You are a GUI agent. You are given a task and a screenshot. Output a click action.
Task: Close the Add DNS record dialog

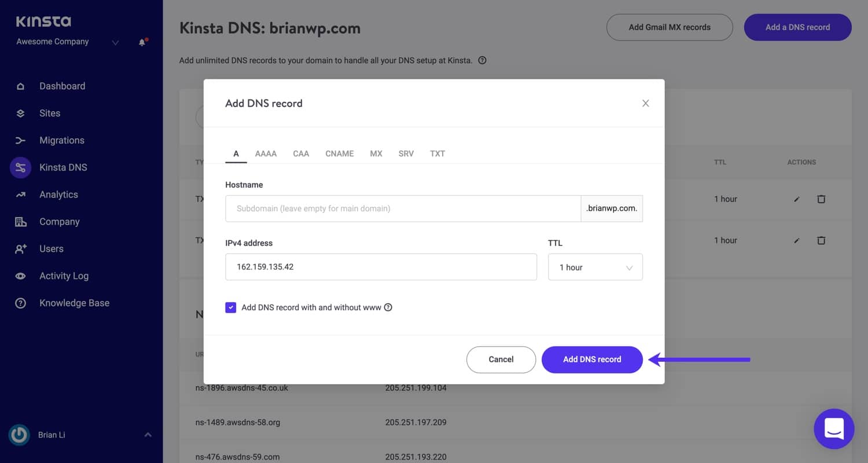coord(646,103)
